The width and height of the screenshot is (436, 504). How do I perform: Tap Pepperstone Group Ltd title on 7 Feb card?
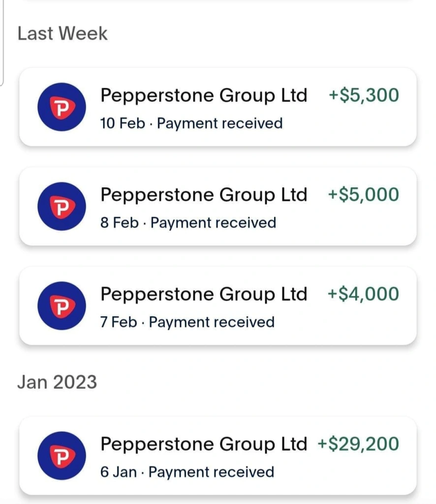point(204,294)
